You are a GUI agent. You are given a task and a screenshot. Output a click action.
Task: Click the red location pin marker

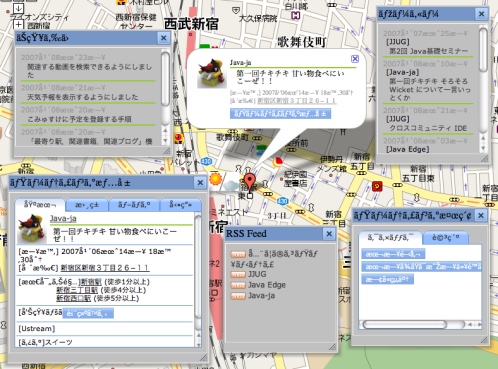click(249, 181)
